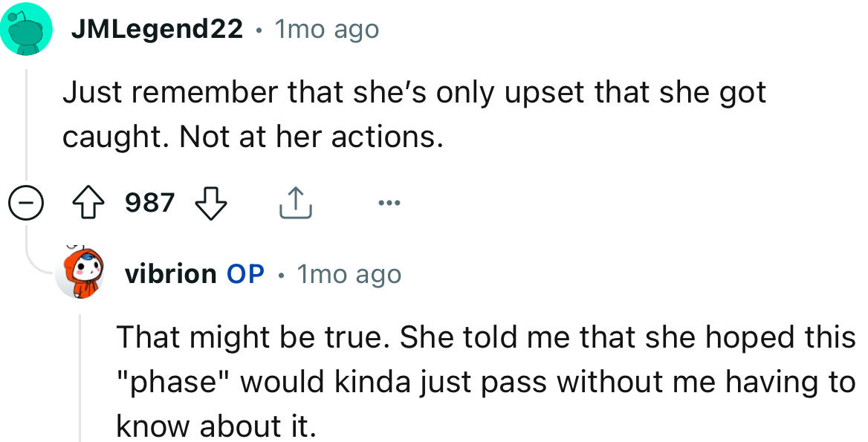Collapse the comment thread with the minus button
Image resolution: width=868 pixels, height=442 pixels.
point(27,202)
